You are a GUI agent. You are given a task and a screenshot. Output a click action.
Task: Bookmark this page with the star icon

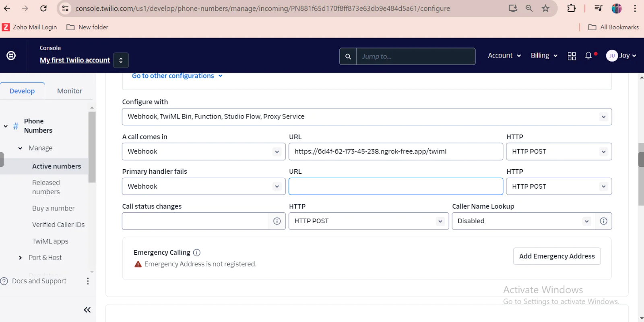545,8
